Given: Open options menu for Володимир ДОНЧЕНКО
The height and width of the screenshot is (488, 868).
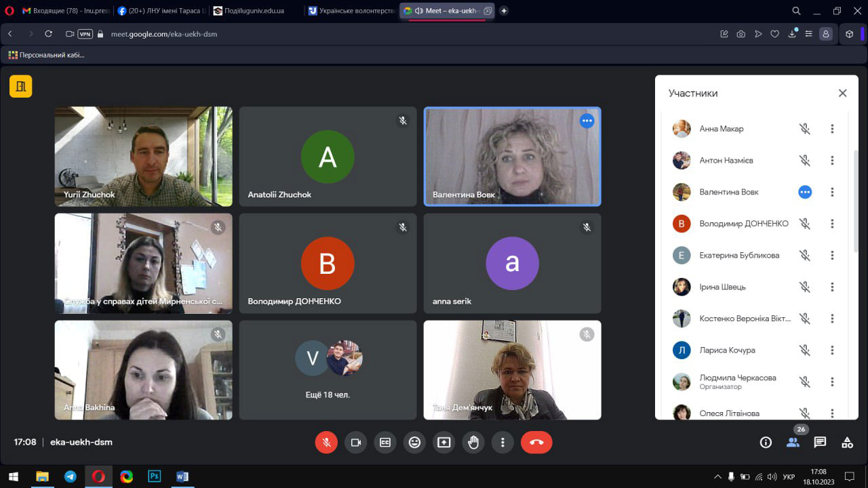Looking at the screenshot, I should (x=832, y=224).
